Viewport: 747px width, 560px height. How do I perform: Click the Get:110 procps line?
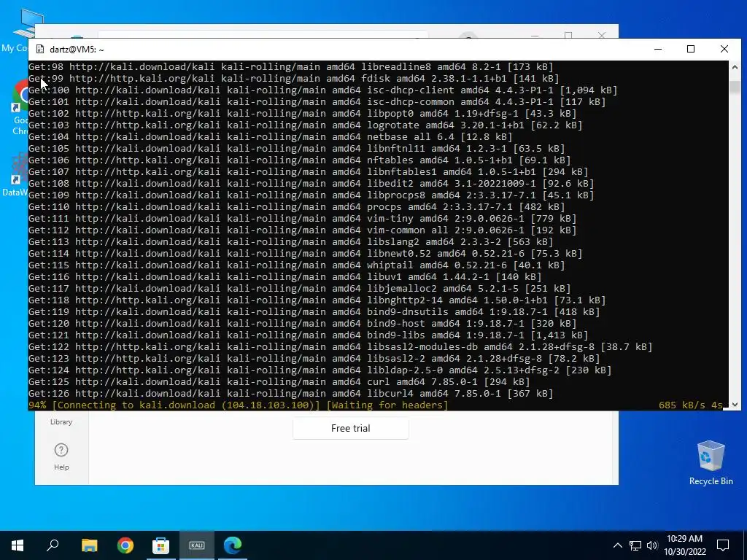tap(296, 206)
